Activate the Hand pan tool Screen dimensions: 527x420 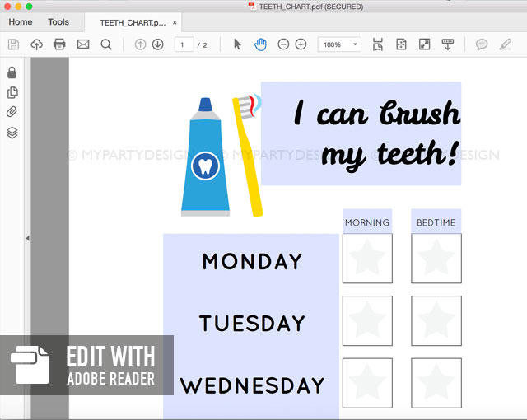tap(260, 44)
